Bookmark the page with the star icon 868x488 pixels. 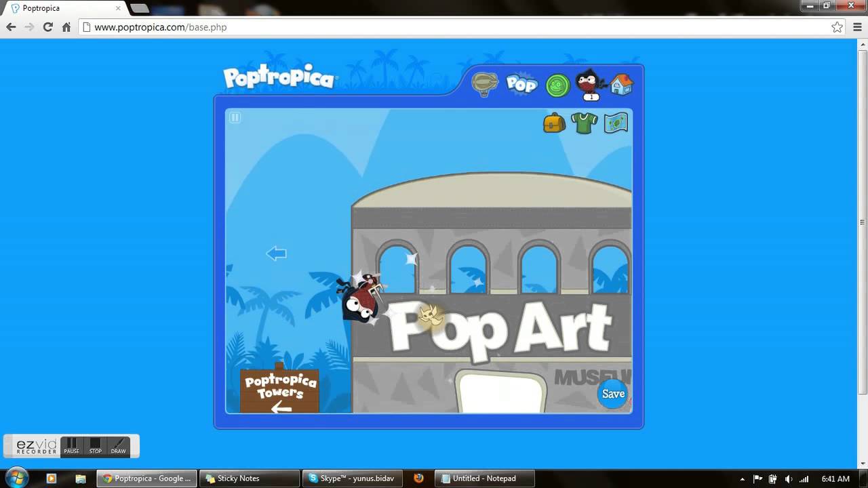(837, 27)
